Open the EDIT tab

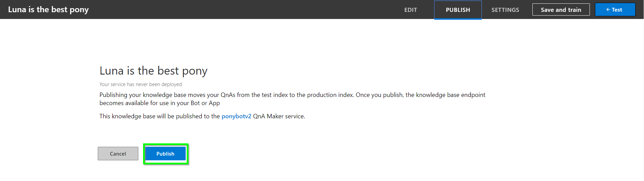click(x=411, y=10)
